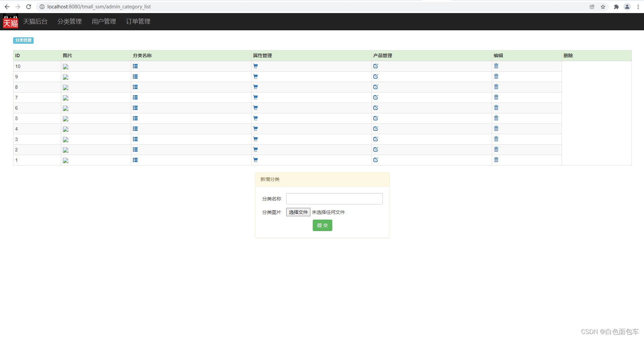The width and height of the screenshot is (644, 338).
Task: Click the list icon in row ID 3
Action: tap(135, 139)
